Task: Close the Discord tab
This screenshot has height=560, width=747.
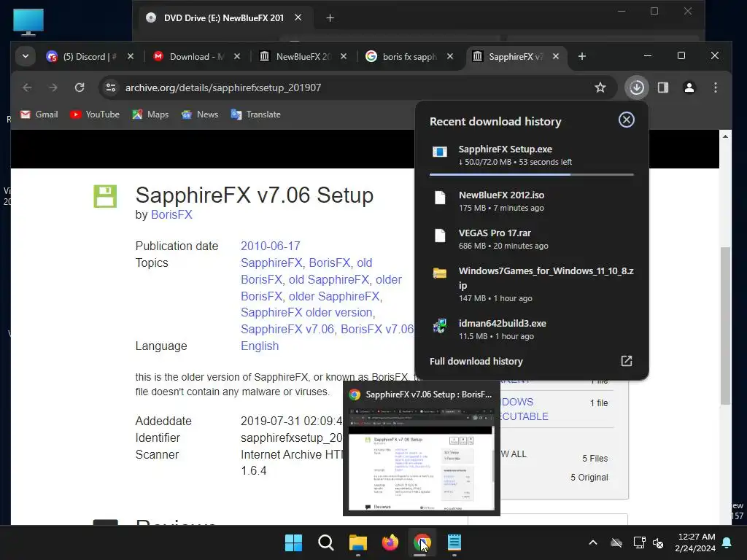Action: click(x=131, y=57)
